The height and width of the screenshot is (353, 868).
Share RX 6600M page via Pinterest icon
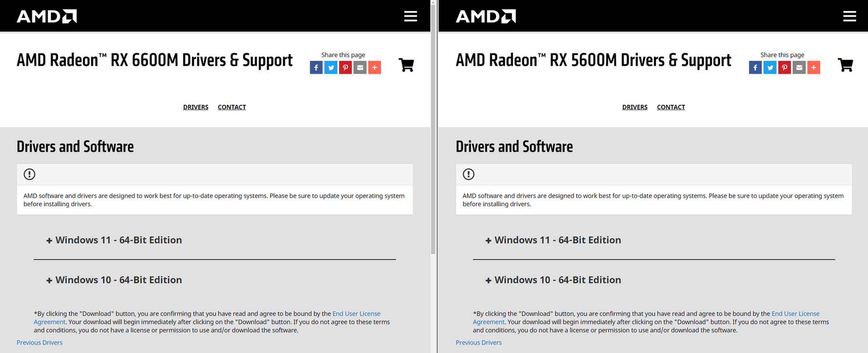tap(345, 68)
